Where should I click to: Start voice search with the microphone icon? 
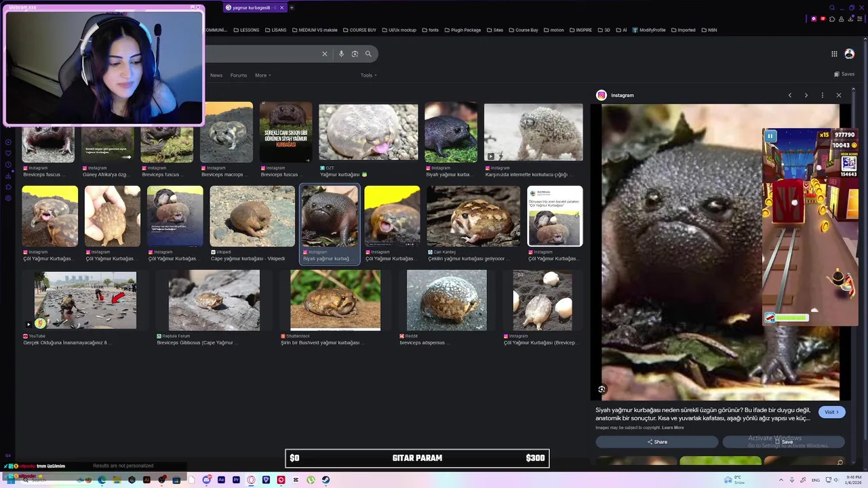[341, 54]
